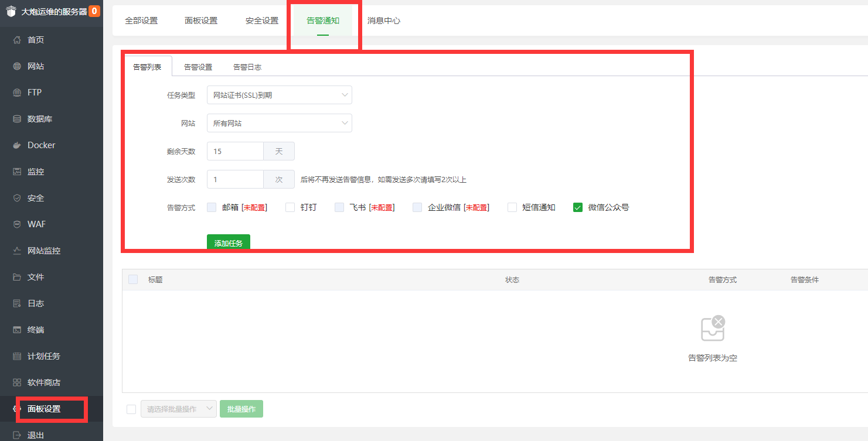The width and height of the screenshot is (868, 441).
Task: Switch to 告警日志 sub-tab
Action: 247,67
